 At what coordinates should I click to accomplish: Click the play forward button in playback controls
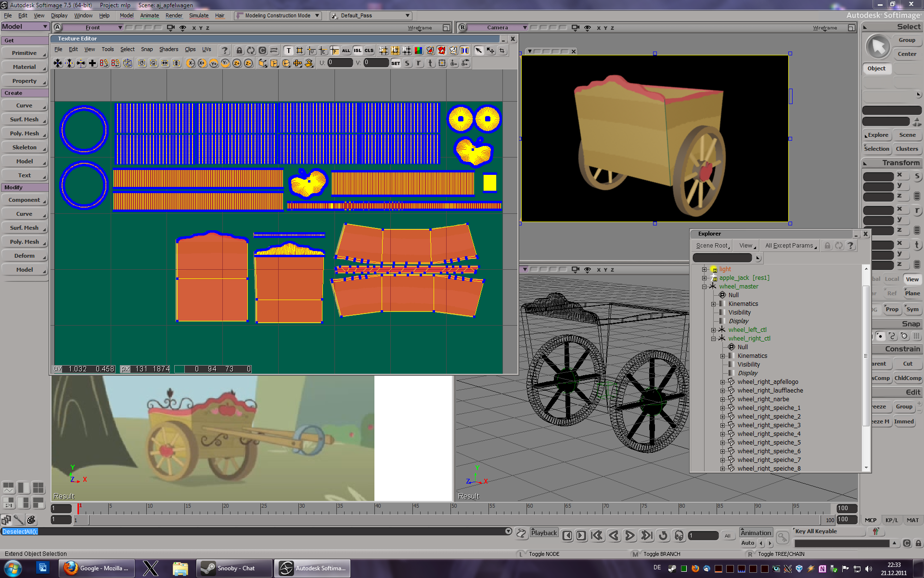[x=629, y=536]
